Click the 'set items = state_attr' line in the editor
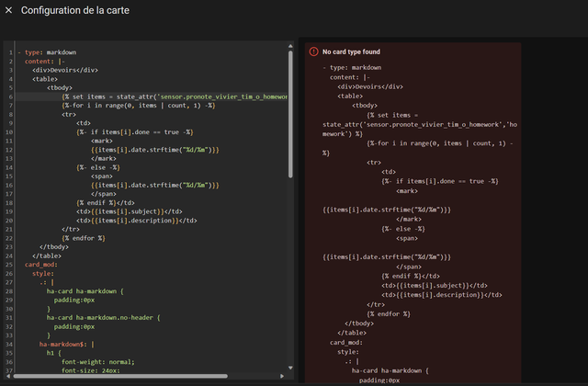The image size is (588, 386). [175, 96]
